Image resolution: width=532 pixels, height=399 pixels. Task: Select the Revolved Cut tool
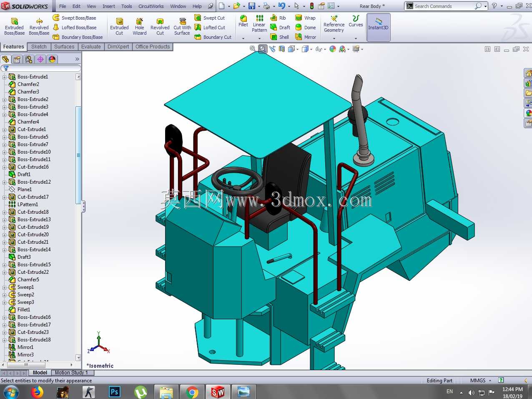pos(160,27)
